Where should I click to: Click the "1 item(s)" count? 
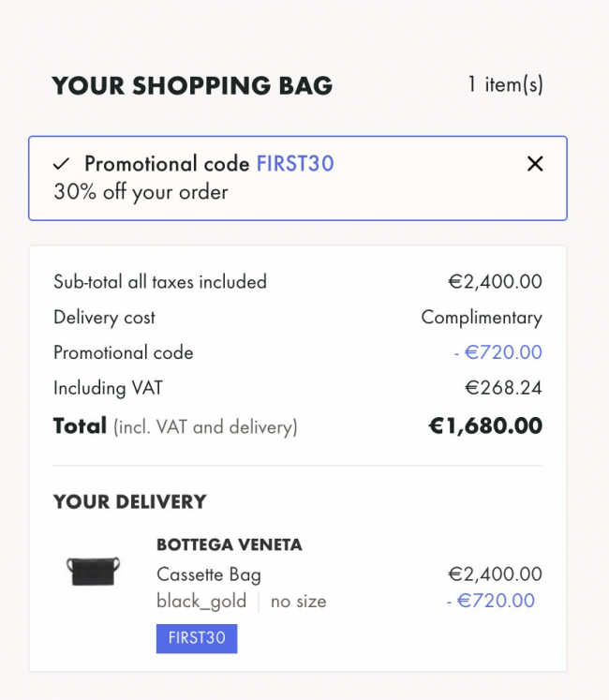[x=505, y=84]
